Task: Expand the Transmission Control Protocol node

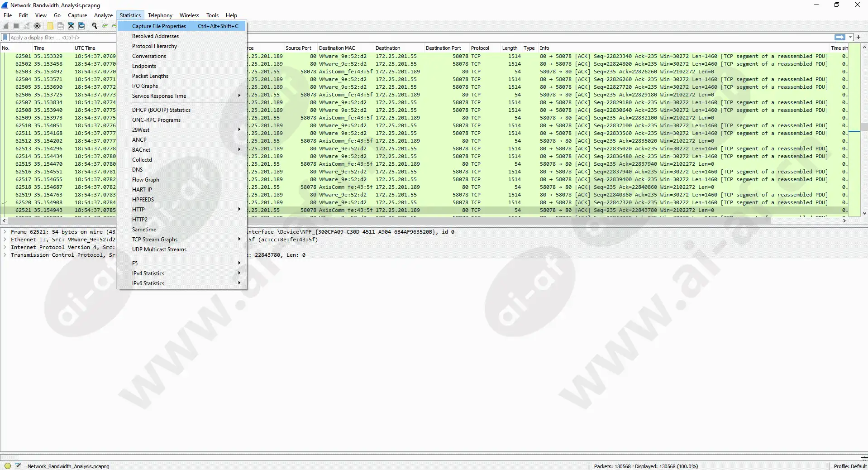Action: pos(5,255)
